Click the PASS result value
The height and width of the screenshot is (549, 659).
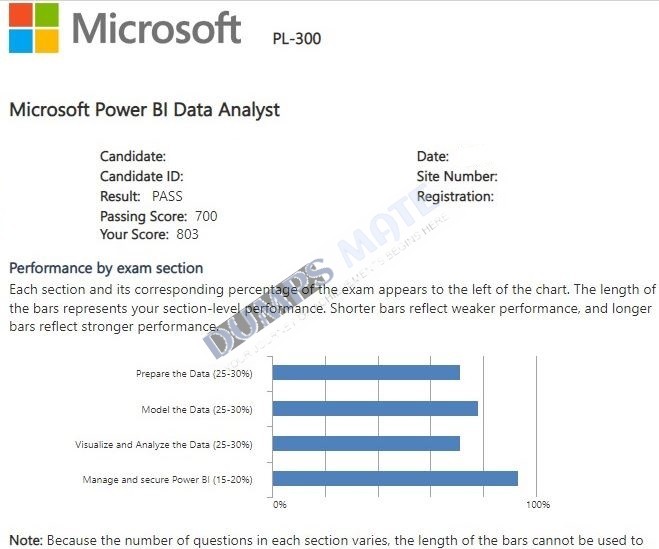coord(167,196)
